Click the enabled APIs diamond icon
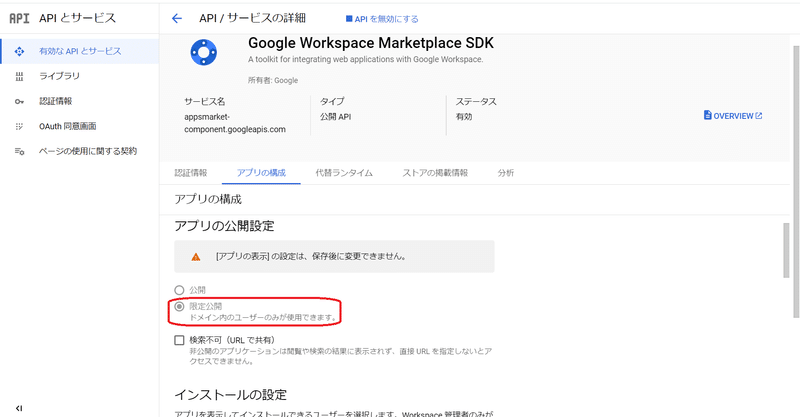This screenshot has width=800, height=417. point(19,51)
